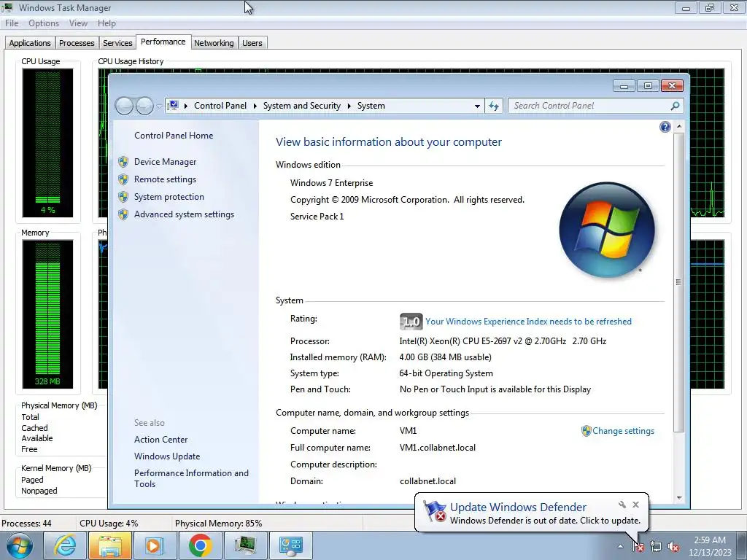This screenshot has width=747, height=560.
Task: Open Remote settings
Action: point(165,179)
